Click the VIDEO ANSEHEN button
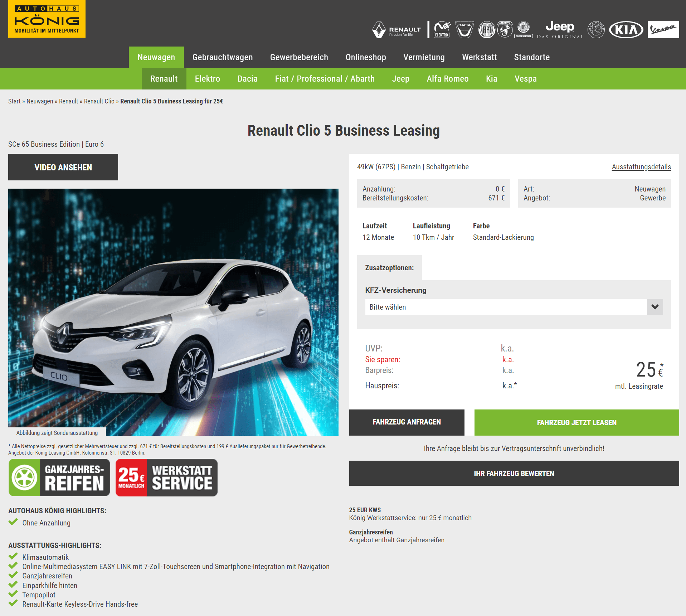686x616 pixels. click(x=63, y=167)
